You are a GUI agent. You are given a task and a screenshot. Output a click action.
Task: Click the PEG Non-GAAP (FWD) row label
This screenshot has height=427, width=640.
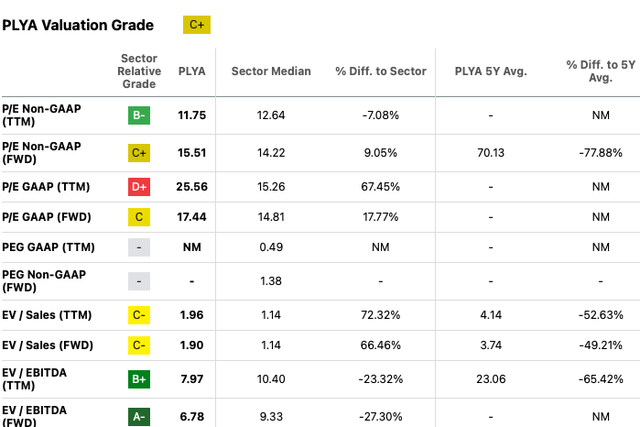coord(44,281)
